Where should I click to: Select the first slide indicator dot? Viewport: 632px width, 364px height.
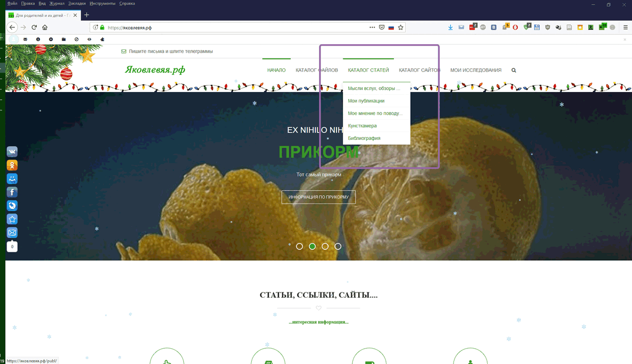tap(300, 246)
